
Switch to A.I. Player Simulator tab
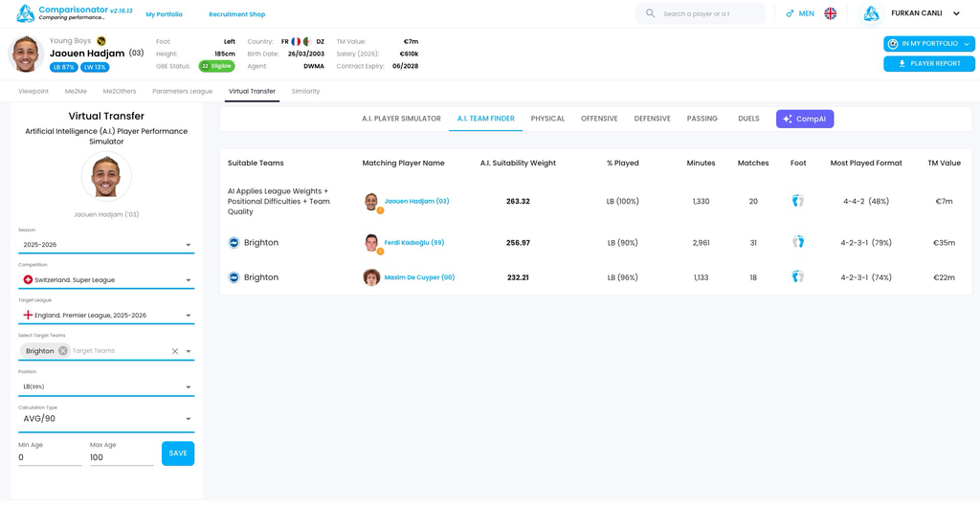[x=401, y=118]
